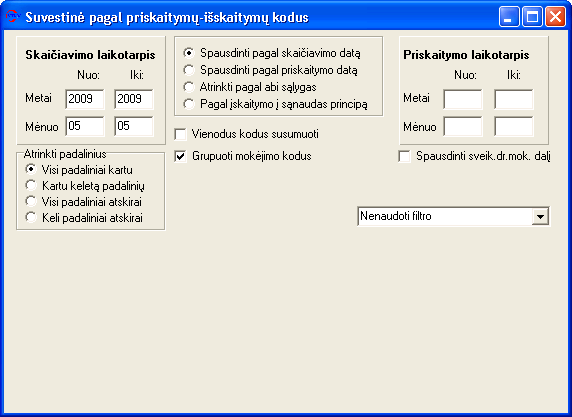Click the application icon in title bar
The width and height of the screenshot is (572, 417).
[13, 16]
